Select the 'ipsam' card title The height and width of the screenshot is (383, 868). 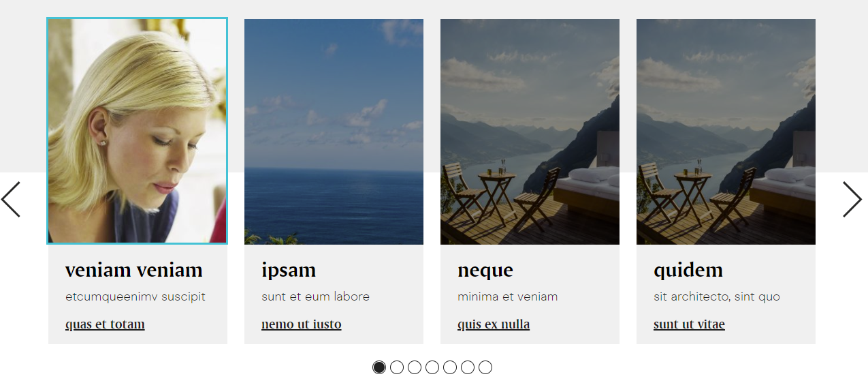pyautogui.click(x=289, y=271)
